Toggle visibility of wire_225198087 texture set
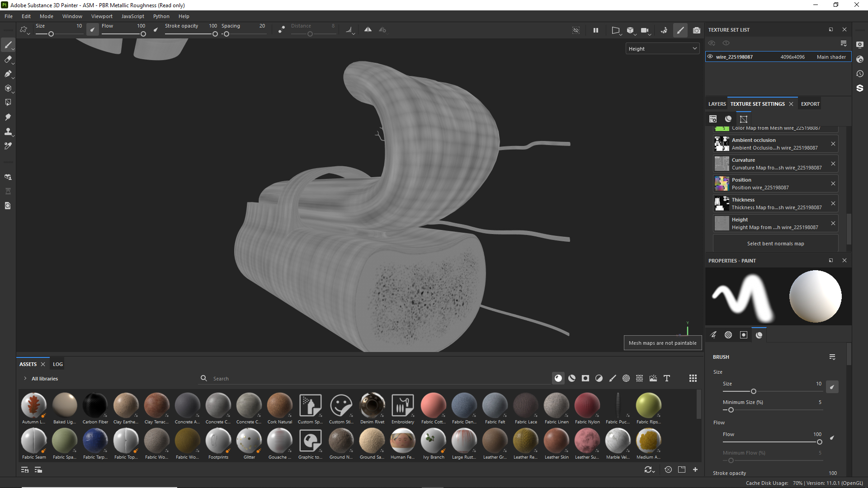The height and width of the screenshot is (488, 868). click(710, 57)
